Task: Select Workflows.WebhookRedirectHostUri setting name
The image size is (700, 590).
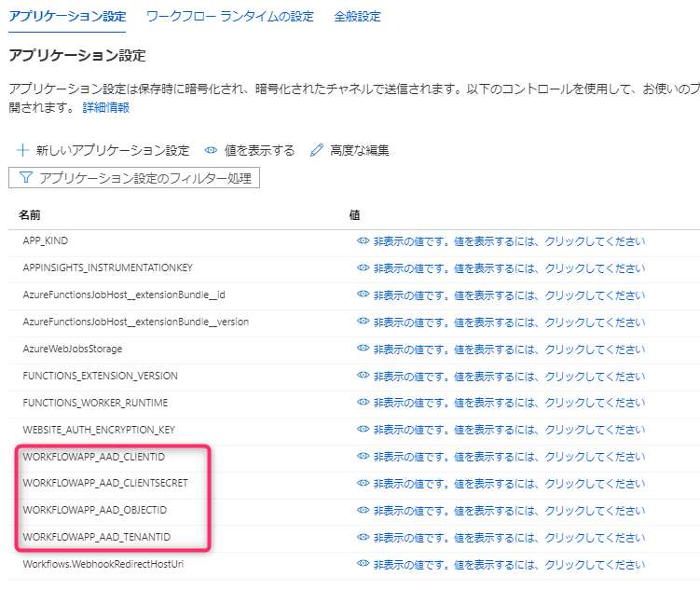Action: 103,564
